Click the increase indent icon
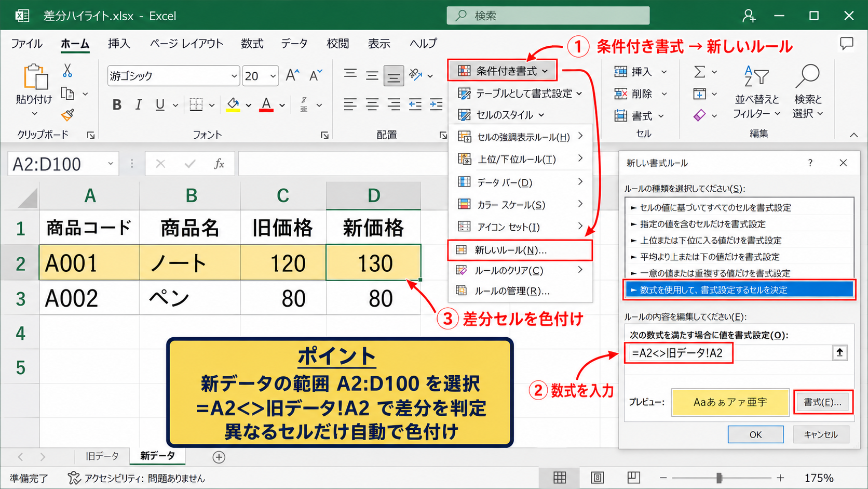 [436, 105]
